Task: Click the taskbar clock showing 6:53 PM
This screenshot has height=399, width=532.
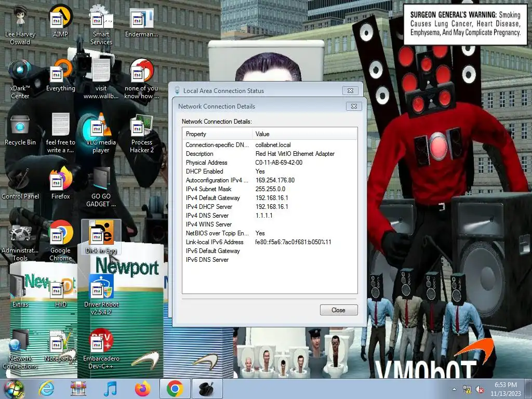Action: click(506, 389)
